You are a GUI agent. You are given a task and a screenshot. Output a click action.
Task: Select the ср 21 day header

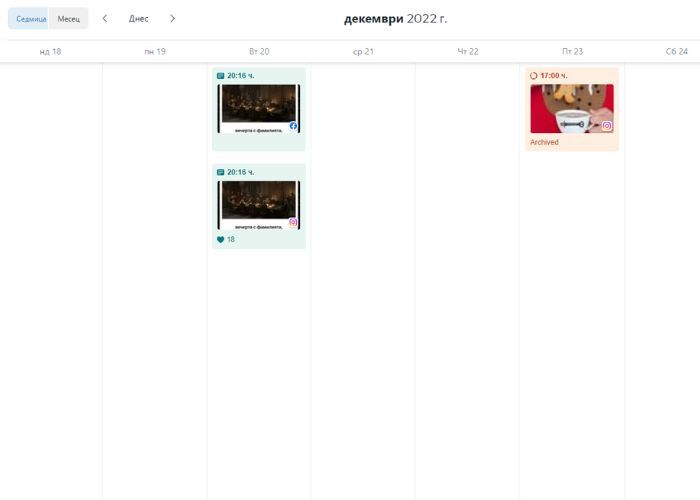(x=363, y=51)
